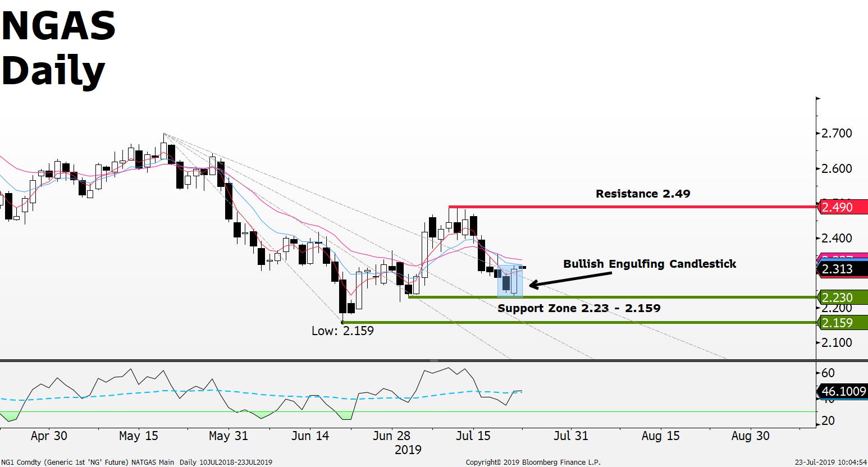
Task: Click the 2.700 price axis label
Action: pos(837,133)
